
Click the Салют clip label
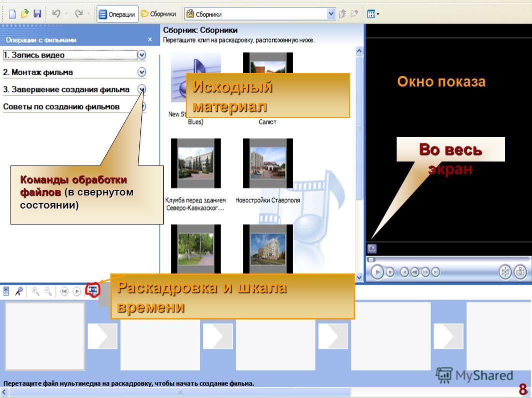point(267,122)
